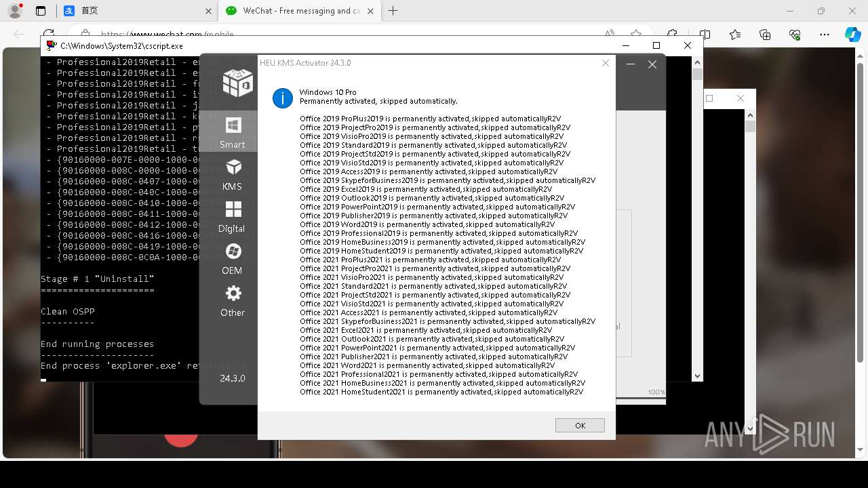
Task: Select 'Windows 10 Pro' text in dialog
Action: [x=328, y=92]
